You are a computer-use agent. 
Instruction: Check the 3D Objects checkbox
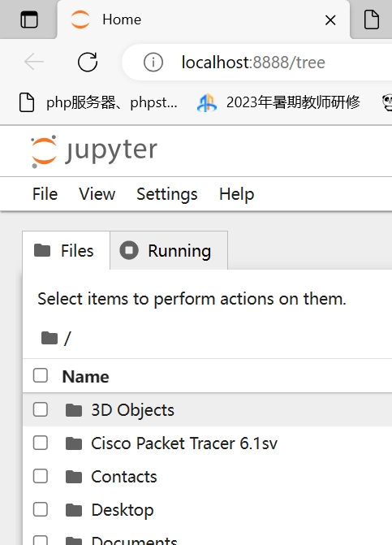[x=41, y=409]
